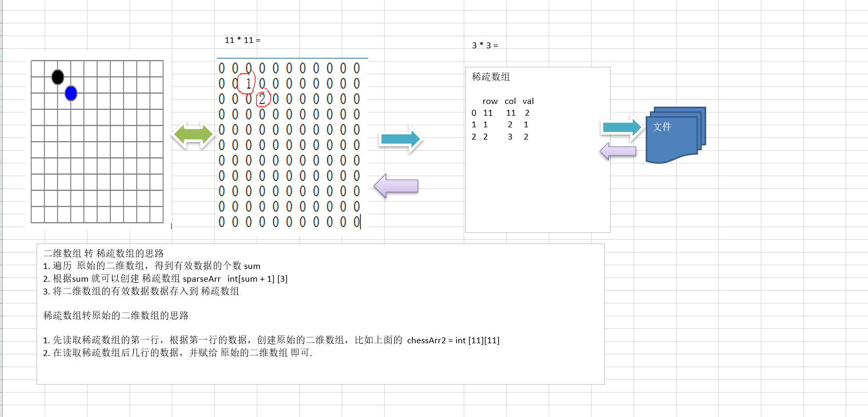Click the 稀疏数组转原始的二维数组的思路 heading
868x417 pixels.
pos(116,316)
